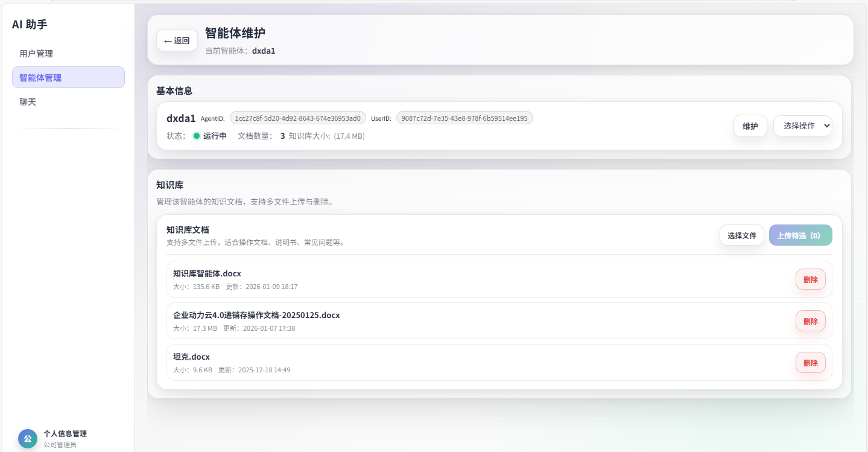The width and height of the screenshot is (868, 452).
Task: Click 选择文件 to choose files
Action: coord(741,235)
